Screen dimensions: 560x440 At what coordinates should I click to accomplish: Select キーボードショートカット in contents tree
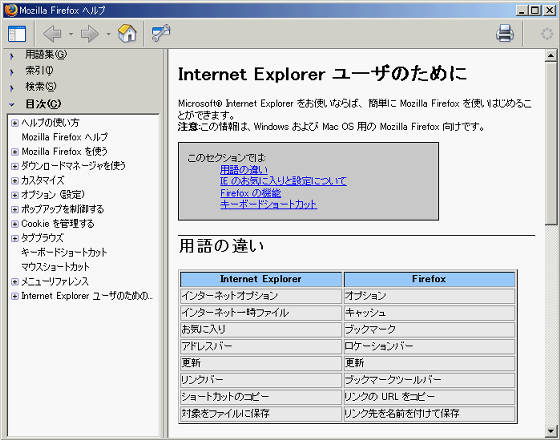pyautogui.click(x=64, y=252)
